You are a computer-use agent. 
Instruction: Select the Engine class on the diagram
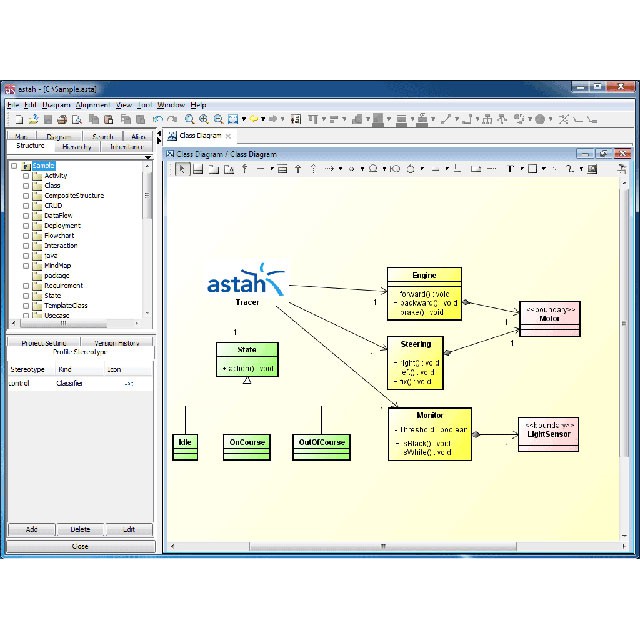pyautogui.click(x=424, y=274)
